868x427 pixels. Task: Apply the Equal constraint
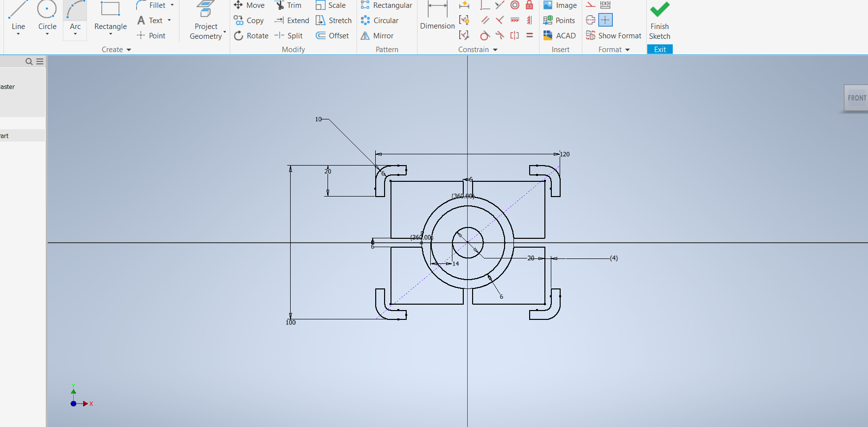pyautogui.click(x=529, y=36)
